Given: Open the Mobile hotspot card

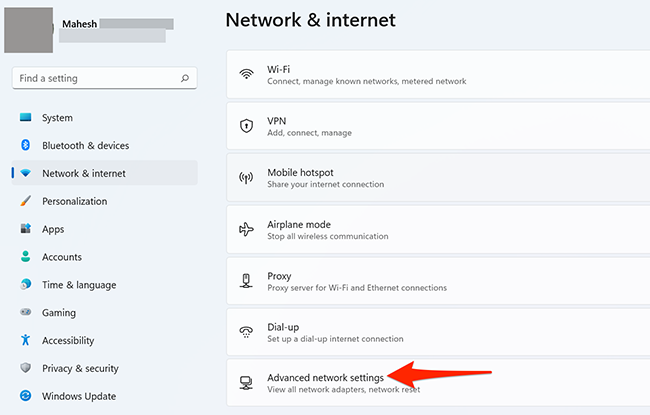Looking at the screenshot, I should (438, 177).
